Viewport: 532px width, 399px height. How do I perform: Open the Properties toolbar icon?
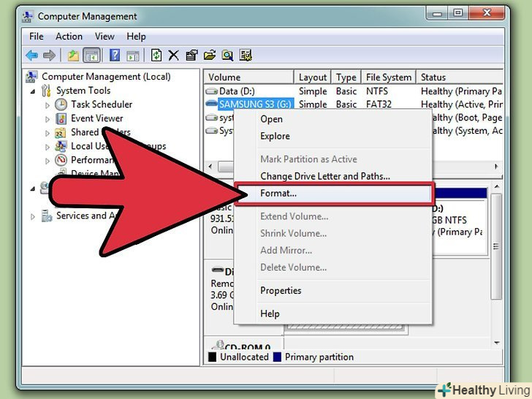pyautogui.click(x=191, y=55)
